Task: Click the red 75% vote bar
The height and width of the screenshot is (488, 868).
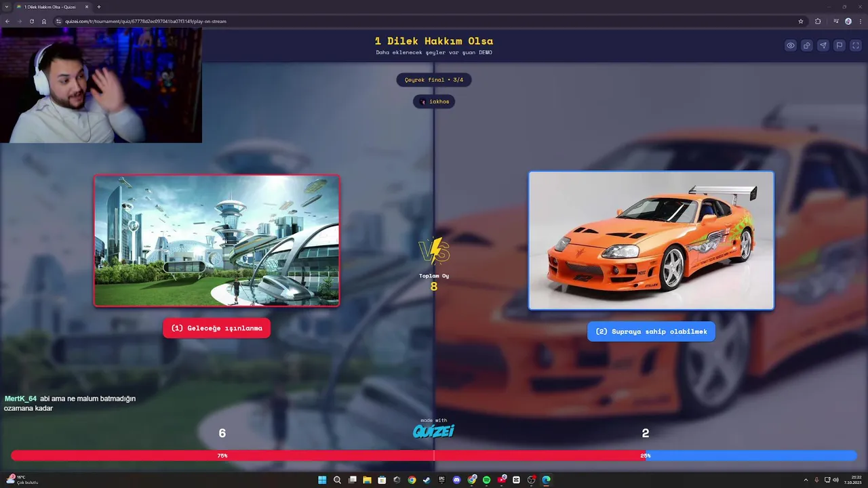Action: pos(328,455)
